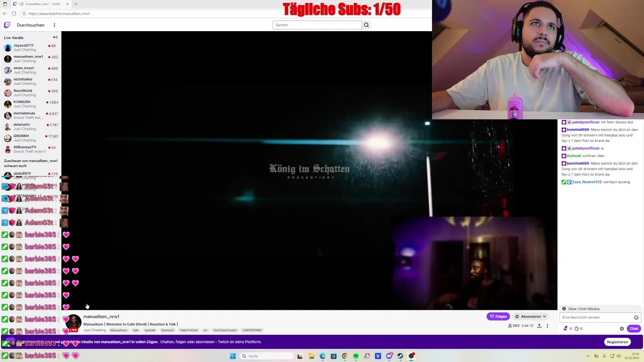
Task: Select the Manuellsen tag
Action: coord(119,330)
